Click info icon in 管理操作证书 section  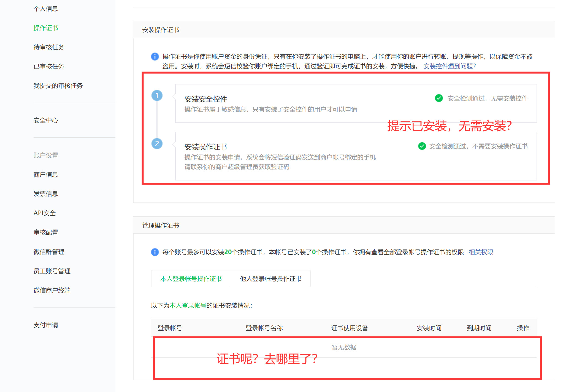point(155,252)
